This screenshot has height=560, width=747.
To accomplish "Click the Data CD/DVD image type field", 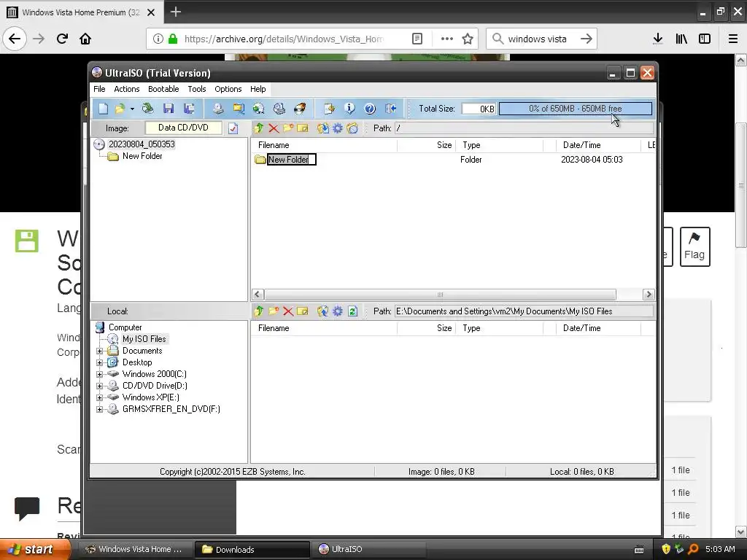I will click(183, 128).
